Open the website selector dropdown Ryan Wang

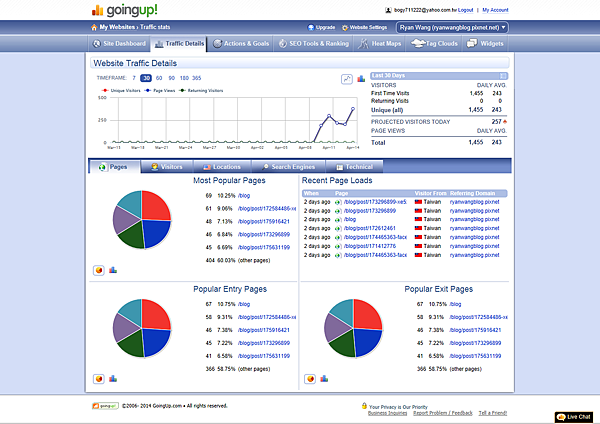pyautogui.click(x=452, y=28)
